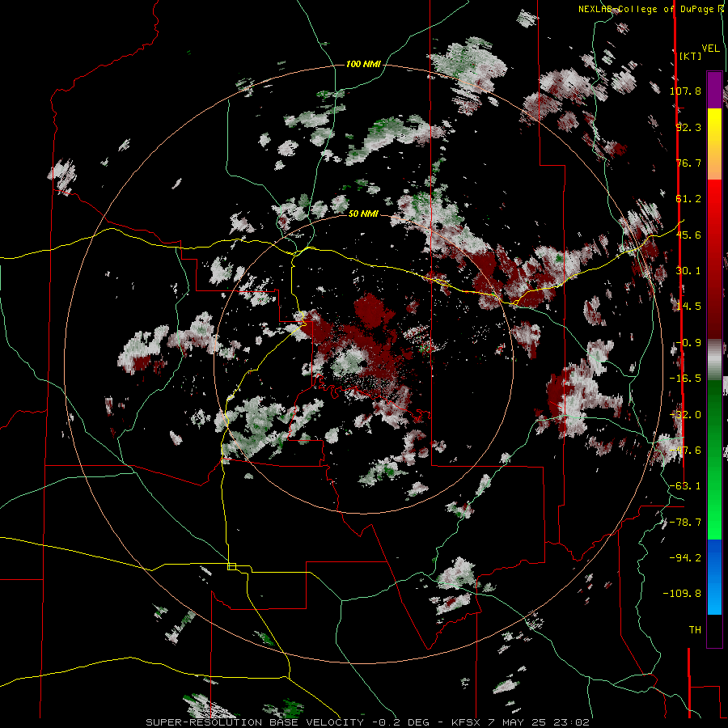Click the -16.5 legend value
Viewport: 728px width, 728px height.
pos(685,379)
